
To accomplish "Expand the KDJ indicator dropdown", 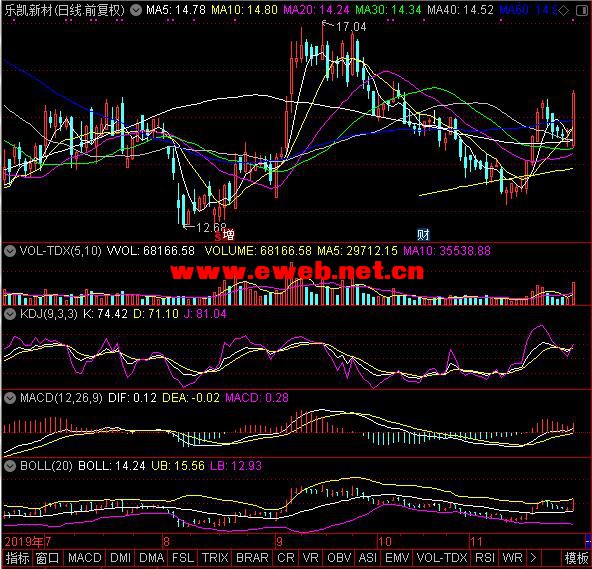I will [x=10, y=314].
